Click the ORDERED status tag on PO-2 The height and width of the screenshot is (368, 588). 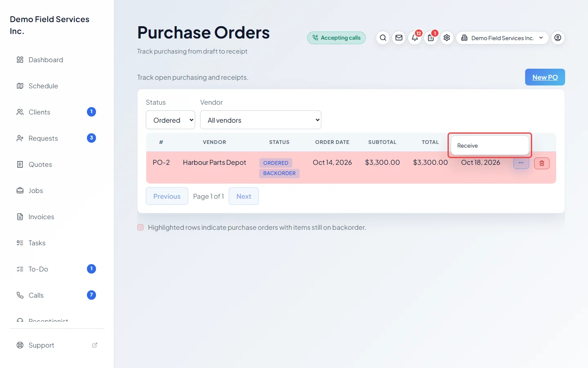276,163
